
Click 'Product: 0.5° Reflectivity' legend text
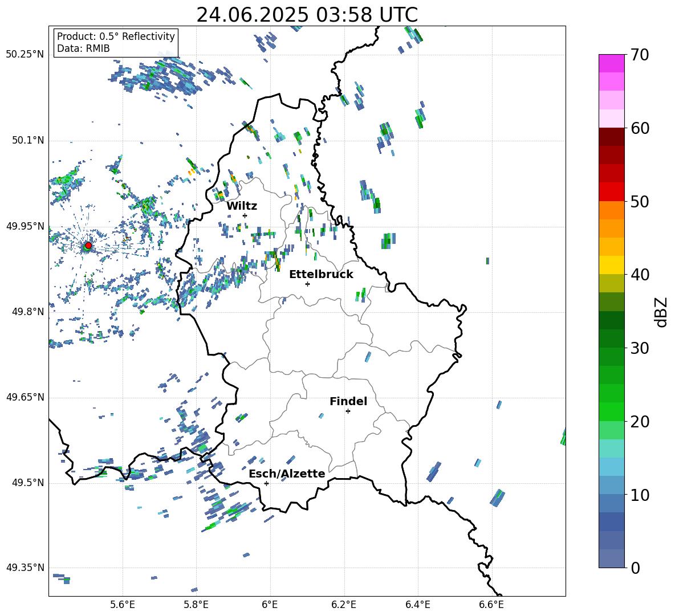116,36
